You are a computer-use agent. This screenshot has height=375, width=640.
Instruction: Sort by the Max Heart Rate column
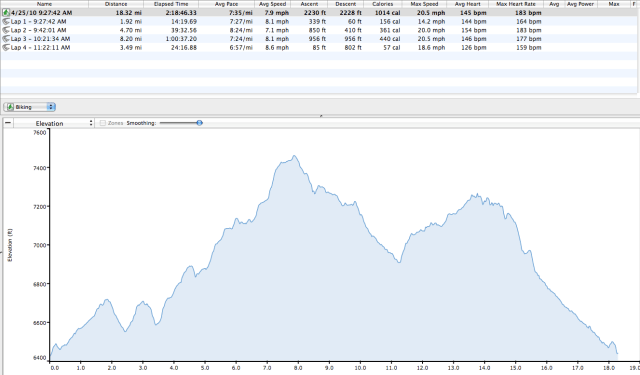(516, 4)
